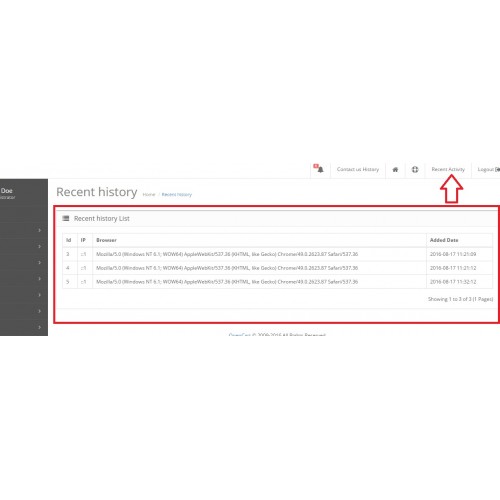Go to Home breadcrumb link
The width and height of the screenshot is (500, 500).
click(149, 195)
